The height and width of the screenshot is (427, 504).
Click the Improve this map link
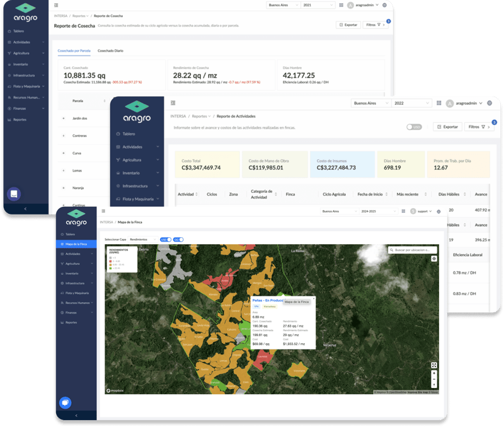(x=418, y=392)
